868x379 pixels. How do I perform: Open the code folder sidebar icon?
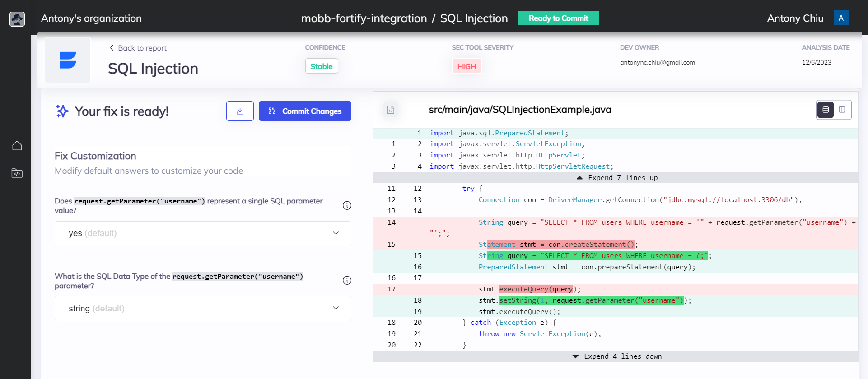[17, 173]
